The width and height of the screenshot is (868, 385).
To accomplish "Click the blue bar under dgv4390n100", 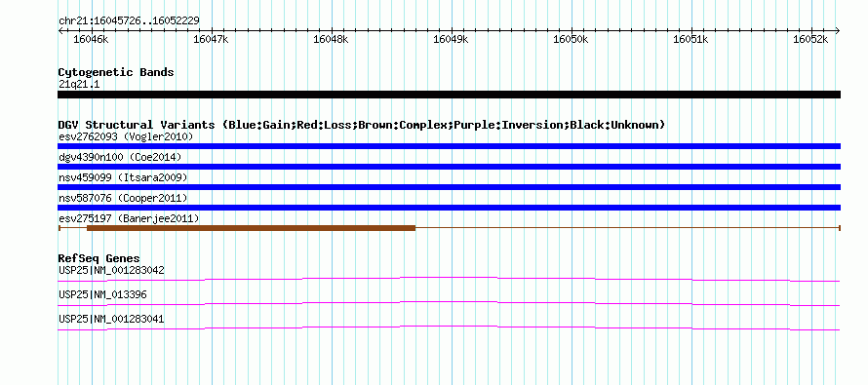I will click(x=449, y=167).
